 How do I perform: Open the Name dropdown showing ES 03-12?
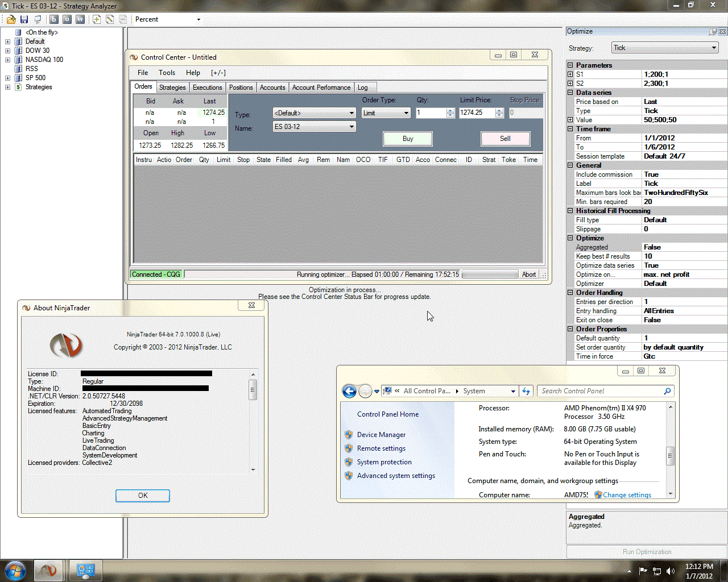[x=315, y=127]
